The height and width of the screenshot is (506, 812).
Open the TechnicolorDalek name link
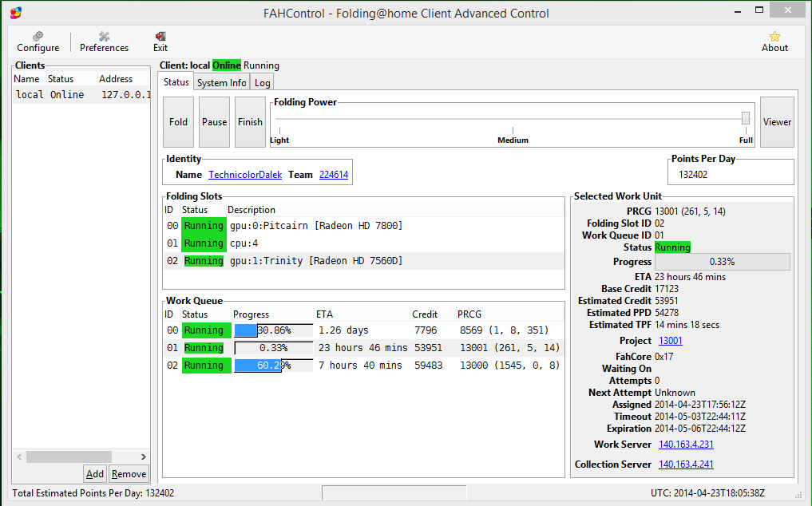(x=245, y=175)
